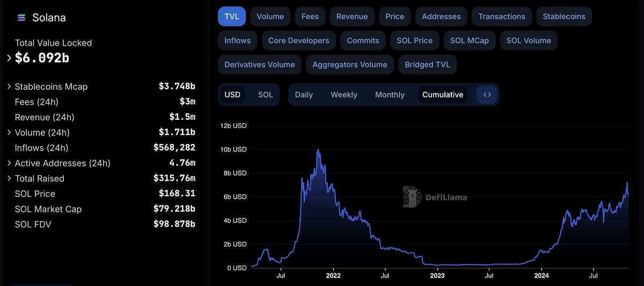This screenshot has height=286, width=644.
Task: Switch denomination to SOL
Action: click(x=266, y=95)
